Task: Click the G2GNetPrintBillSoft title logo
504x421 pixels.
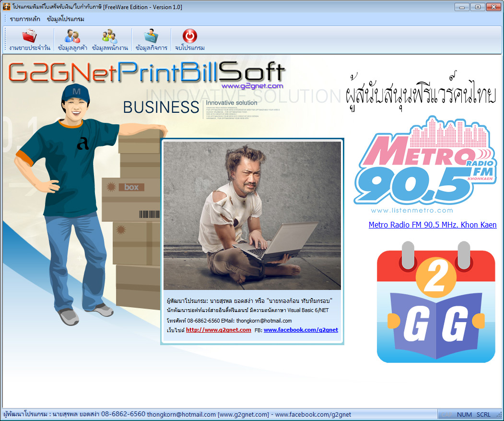Action: coord(147,72)
